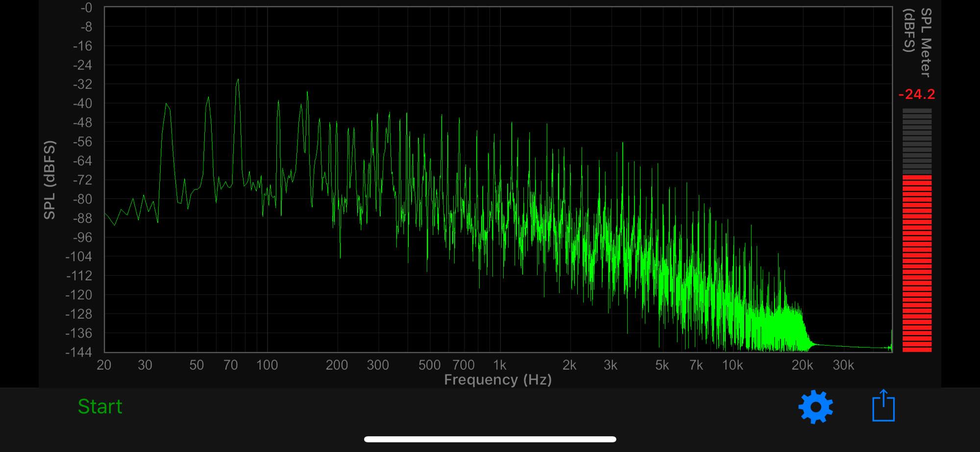Click the gray unlit SPL meter segments
Viewport: 980px width, 452px height.
click(x=917, y=141)
